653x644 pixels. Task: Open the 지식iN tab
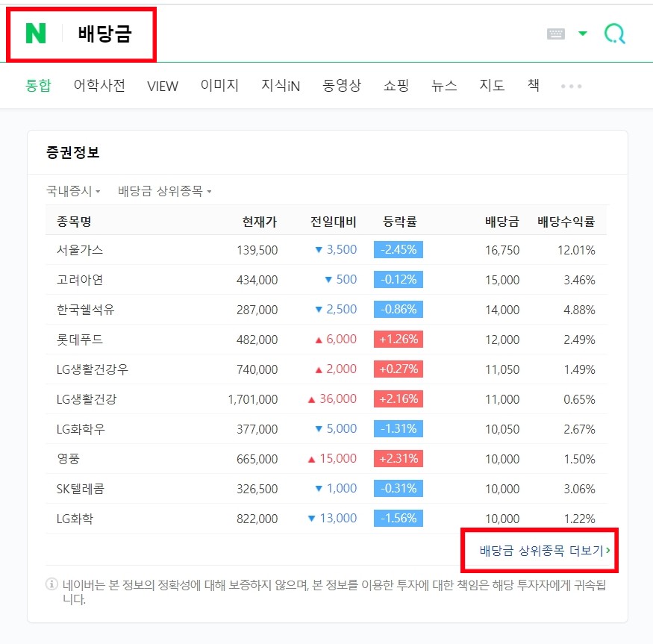tap(281, 85)
